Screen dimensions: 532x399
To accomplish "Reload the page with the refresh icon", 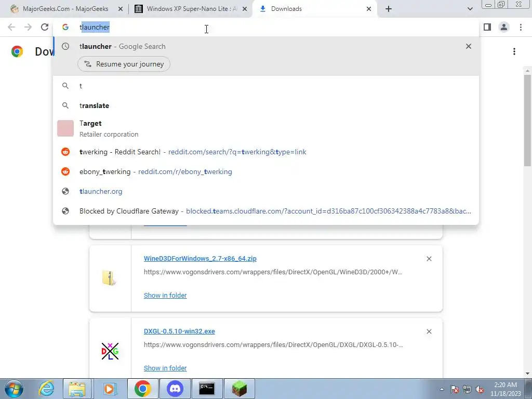I will tap(45, 27).
